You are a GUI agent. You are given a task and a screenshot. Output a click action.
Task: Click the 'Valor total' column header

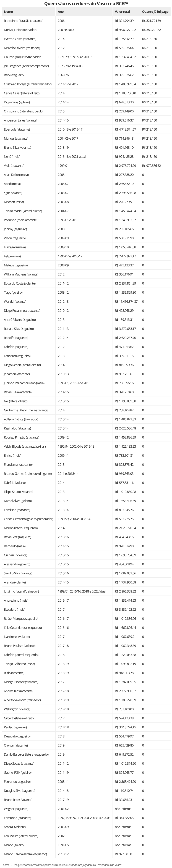click(x=122, y=12)
